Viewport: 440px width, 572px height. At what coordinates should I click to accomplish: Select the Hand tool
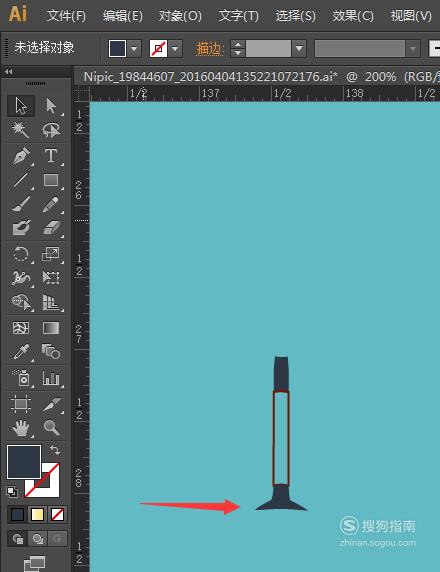pyautogui.click(x=21, y=428)
